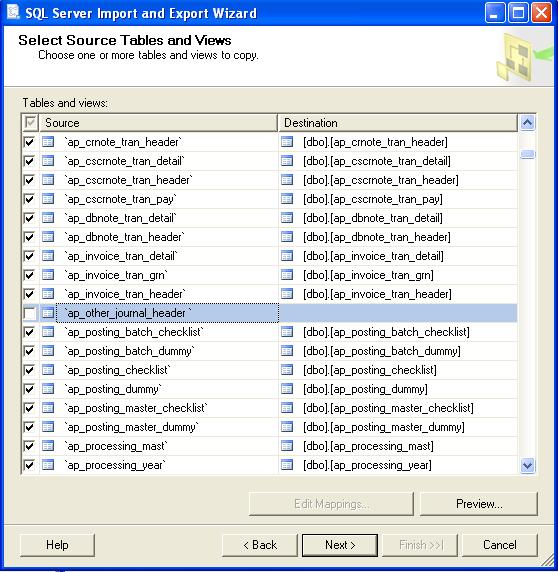Click destination icon for [dbo].[ap_crnote_tran_header]
Viewport: 558px width, 572px height.
pyautogui.click(x=287, y=142)
